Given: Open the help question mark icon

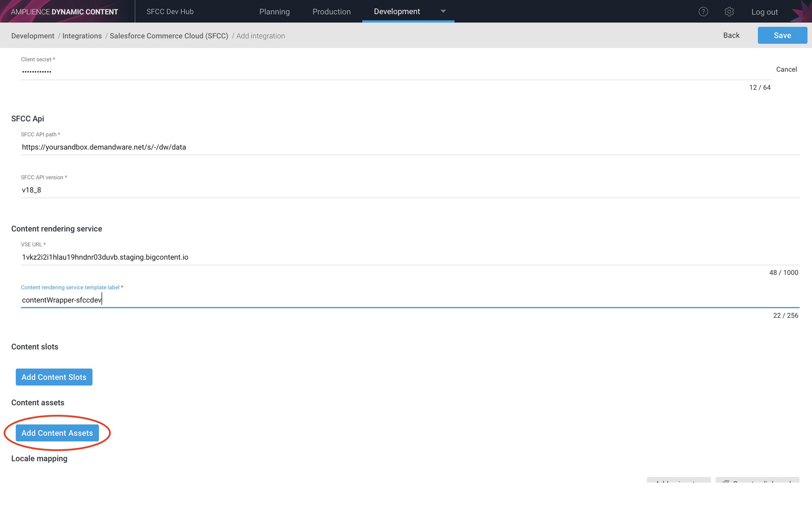Looking at the screenshot, I should tap(703, 12).
